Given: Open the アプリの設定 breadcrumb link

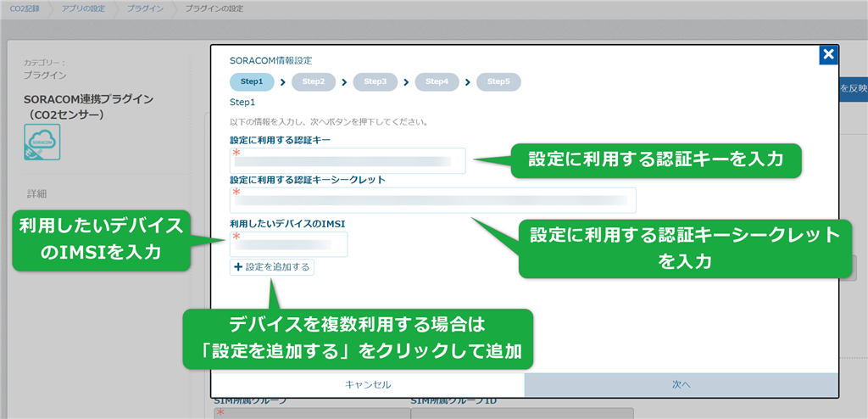Looking at the screenshot, I should coord(83,8).
